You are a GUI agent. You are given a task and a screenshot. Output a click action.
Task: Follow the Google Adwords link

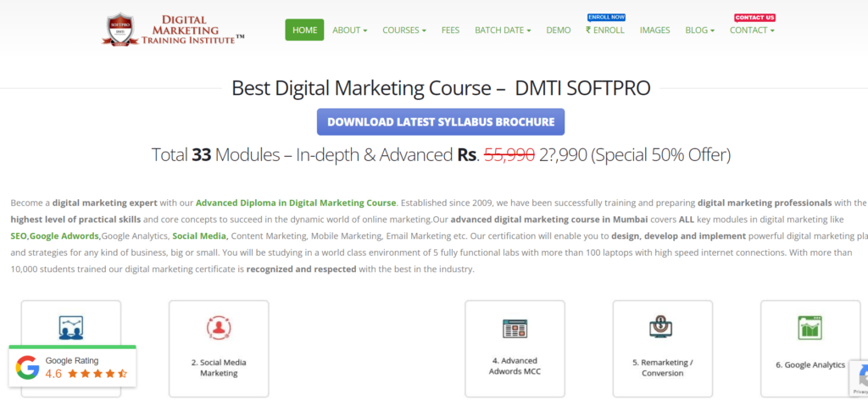65,236
